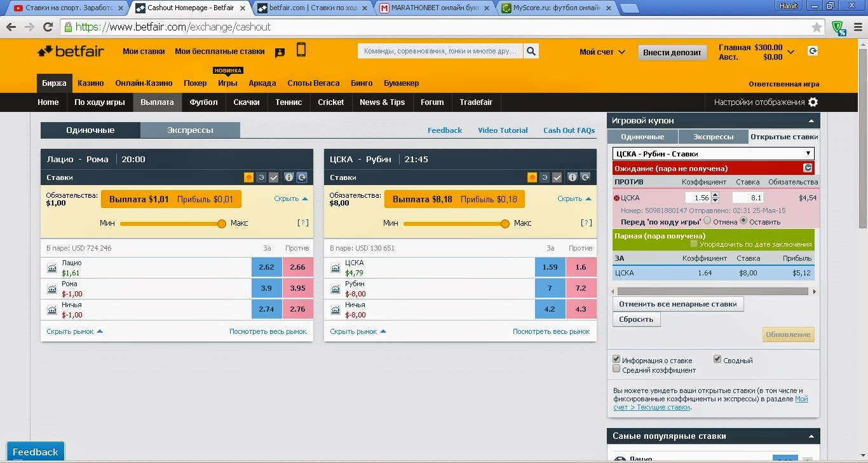The image size is (868, 463).
Task: Bookmark this page with the star icon
Action: (817, 27)
